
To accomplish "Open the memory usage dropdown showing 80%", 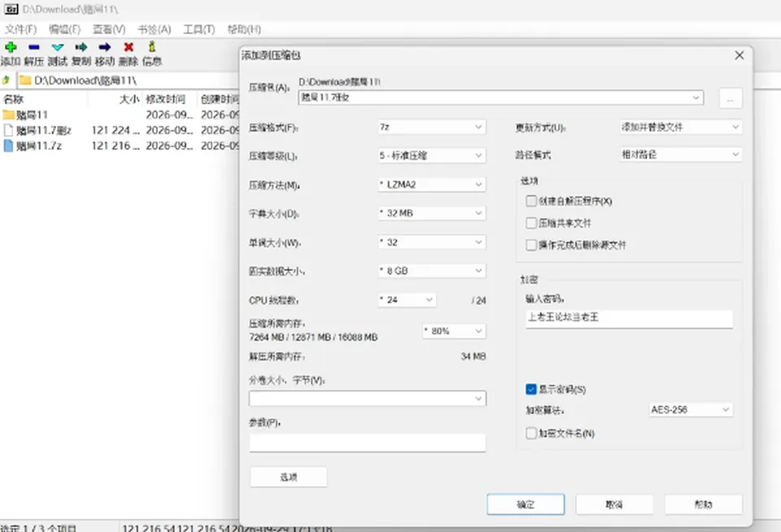I will [x=454, y=331].
